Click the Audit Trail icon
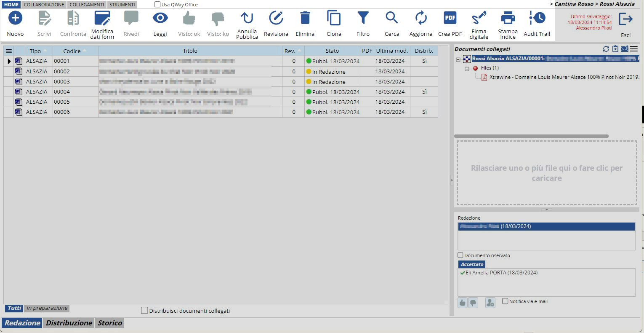This screenshot has width=644, height=333. [x=537, y=19]
